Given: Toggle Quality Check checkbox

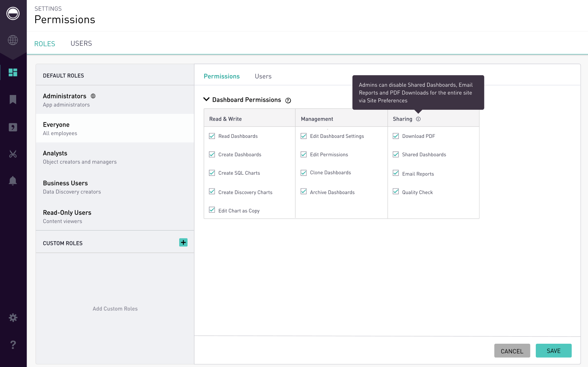Looking at the screenshot, I should click(396, 191).
